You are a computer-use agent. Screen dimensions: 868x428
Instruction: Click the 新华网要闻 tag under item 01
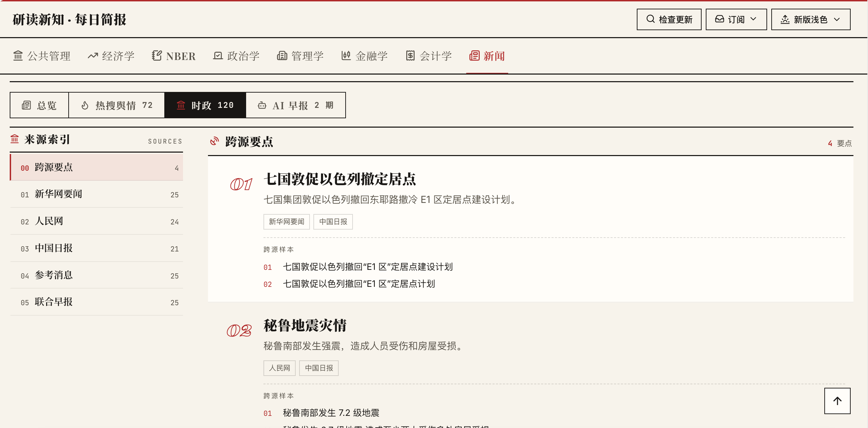(287, 222)
